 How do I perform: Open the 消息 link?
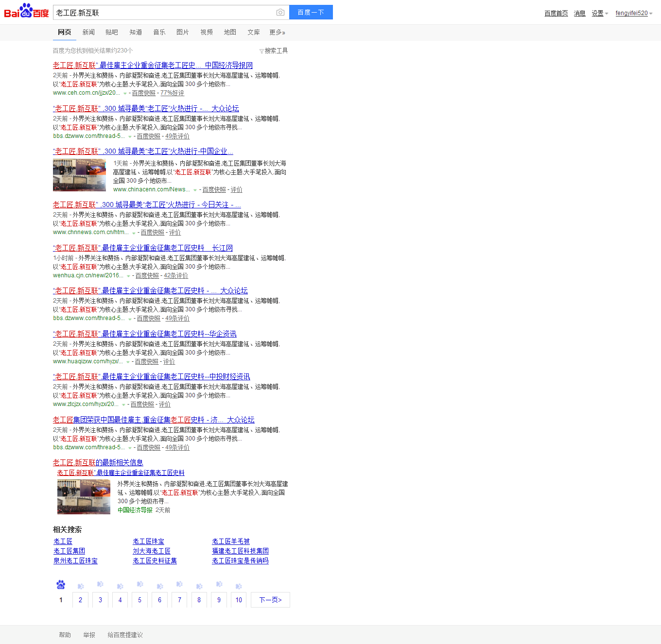579,13
